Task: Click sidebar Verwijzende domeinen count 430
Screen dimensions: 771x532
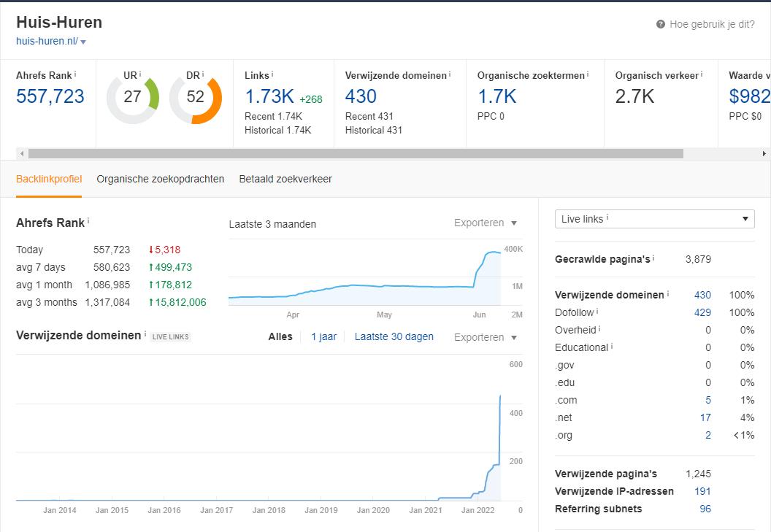Action: (702, 295)
